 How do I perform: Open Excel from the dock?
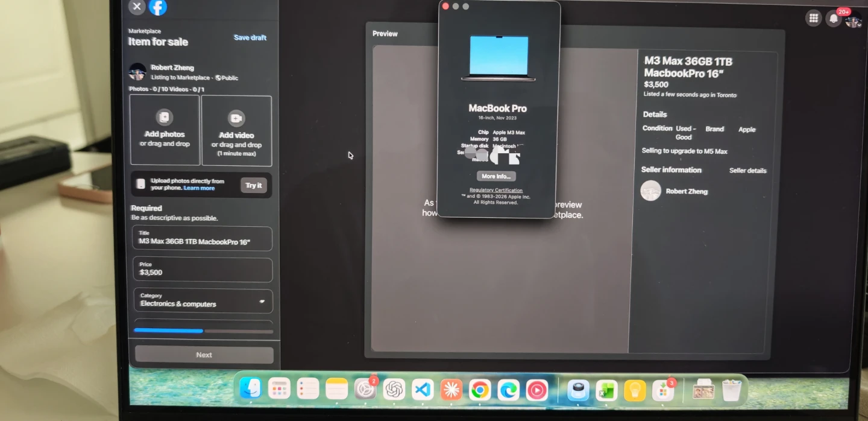[606, 391]
